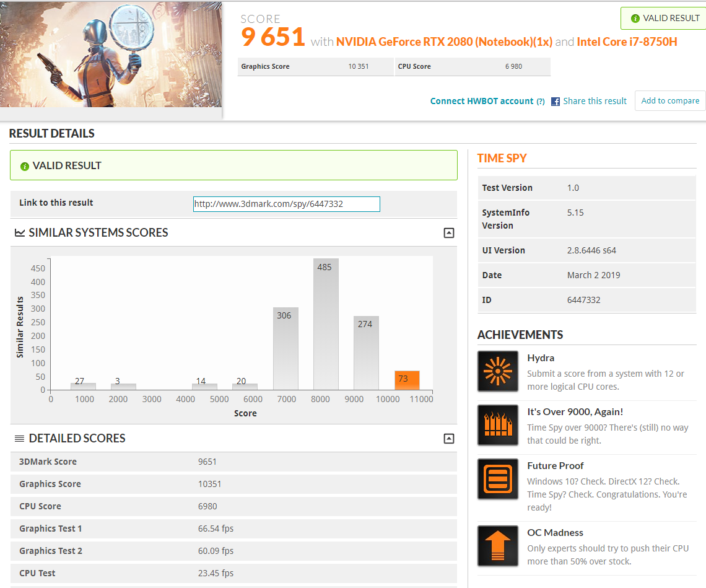Click the Graphics Score 10351 row value
Viewport: 706px width, 588px height.
click(209, 484)
